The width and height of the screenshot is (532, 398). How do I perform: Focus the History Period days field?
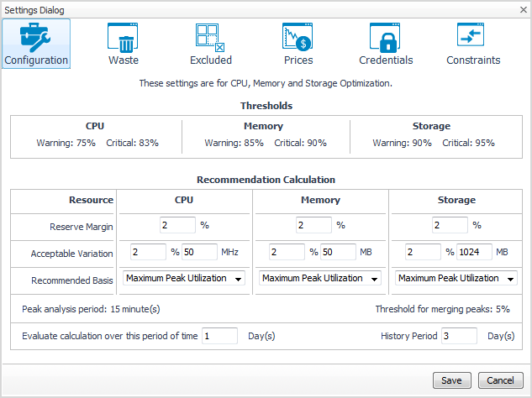(x=459, y=336)
